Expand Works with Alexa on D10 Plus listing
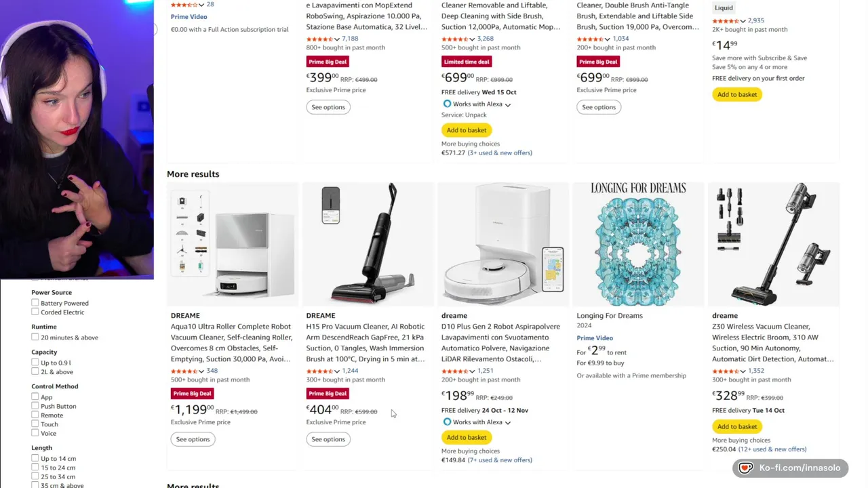Viewport: 868px width, 488px height. coord(508,422)
